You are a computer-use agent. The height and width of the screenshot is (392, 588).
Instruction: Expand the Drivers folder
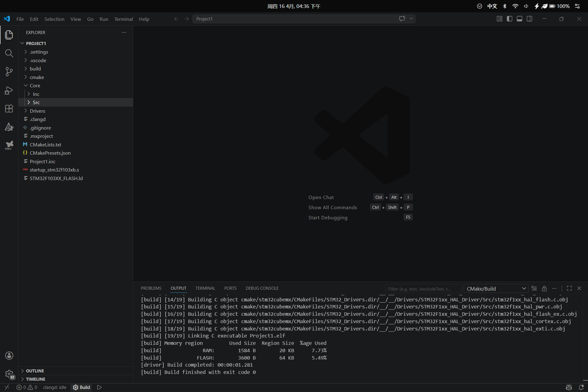[75, 111]
